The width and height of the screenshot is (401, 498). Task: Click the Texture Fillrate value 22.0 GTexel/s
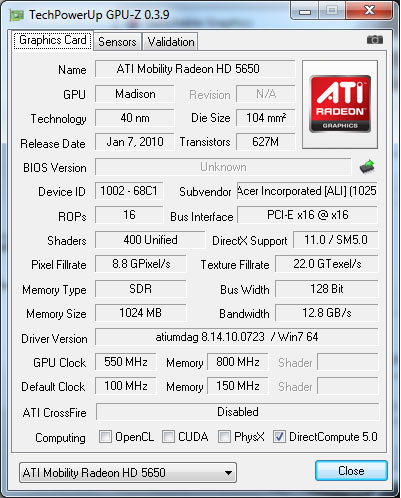327,264
